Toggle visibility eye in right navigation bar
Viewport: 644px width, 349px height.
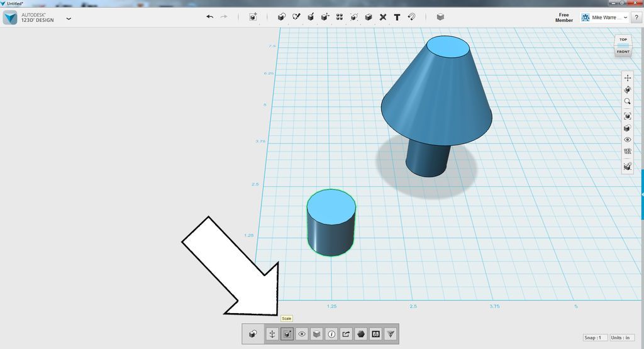coord(627,140)
